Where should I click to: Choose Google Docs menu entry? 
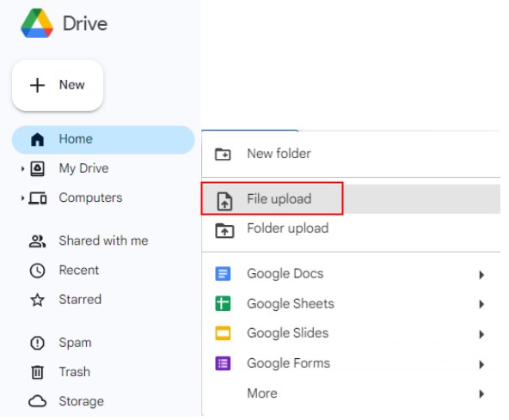(351, 274)
